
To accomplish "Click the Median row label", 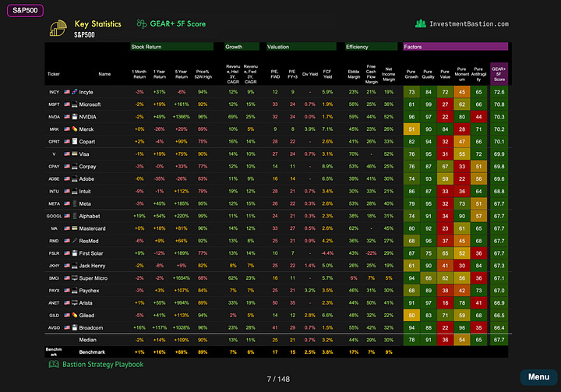I will point(87,340).
